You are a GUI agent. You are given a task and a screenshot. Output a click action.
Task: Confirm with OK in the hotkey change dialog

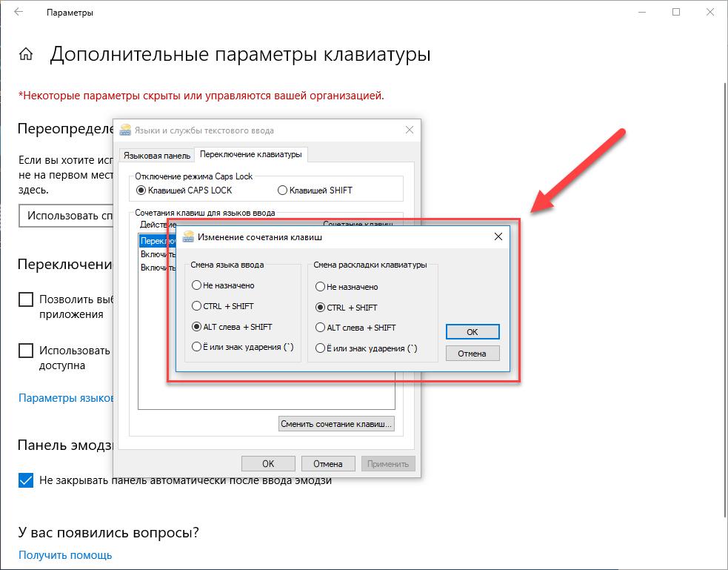click(472, 331)
